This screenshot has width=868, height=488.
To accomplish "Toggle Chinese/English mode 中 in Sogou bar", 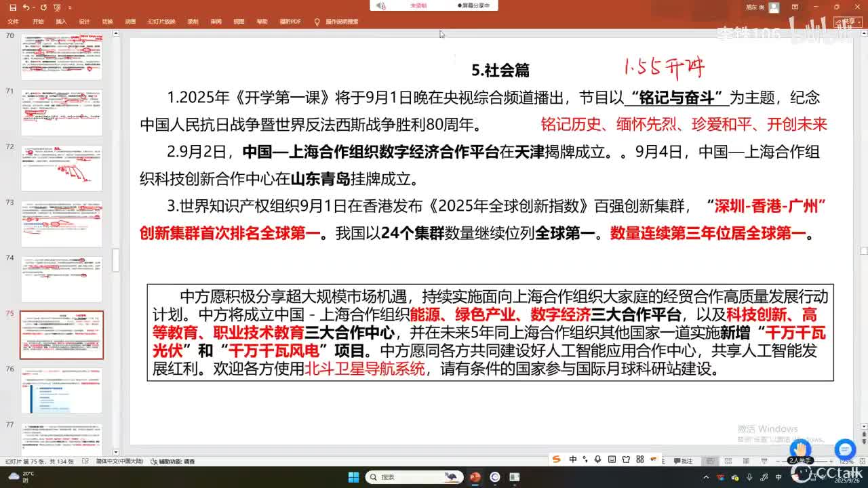I will 573,460.
